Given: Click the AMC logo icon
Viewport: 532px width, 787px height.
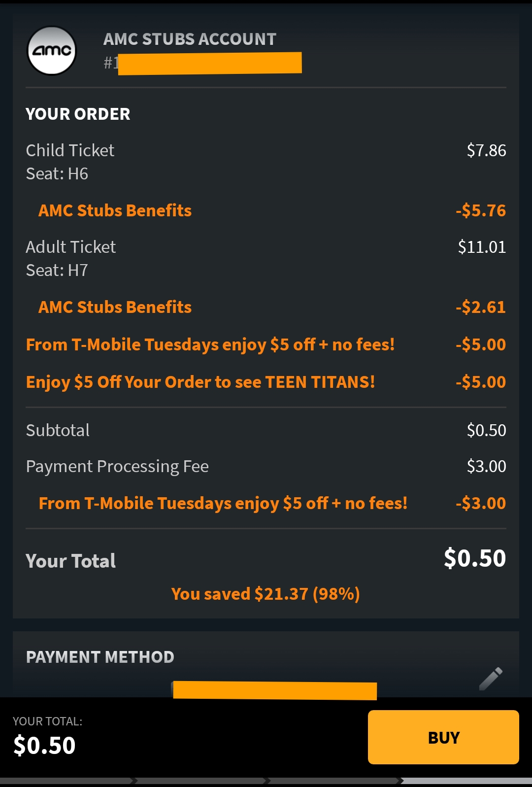Looking at the screenshot, I should point(52,51).
